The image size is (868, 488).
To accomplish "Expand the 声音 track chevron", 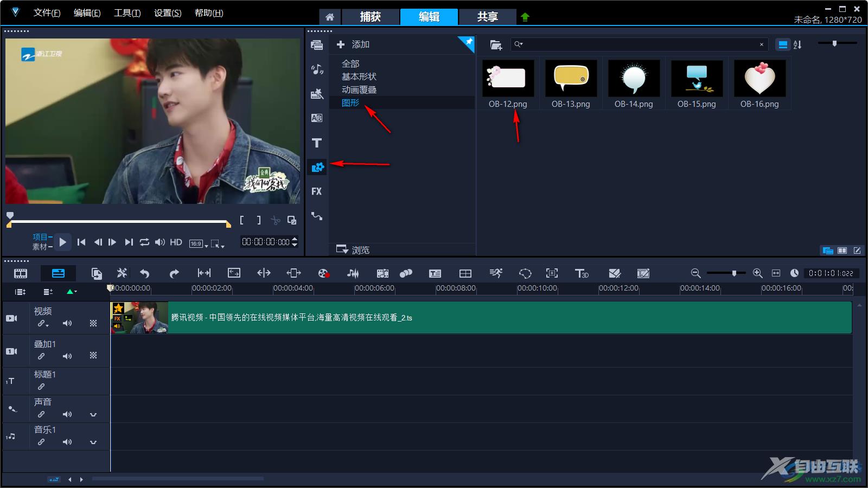I will [93, 415].
